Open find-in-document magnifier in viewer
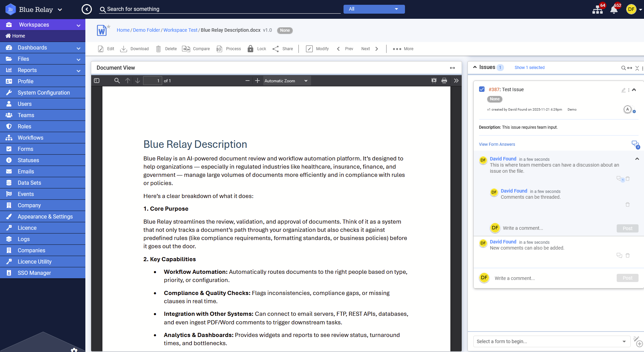 [x=117, y=81]
